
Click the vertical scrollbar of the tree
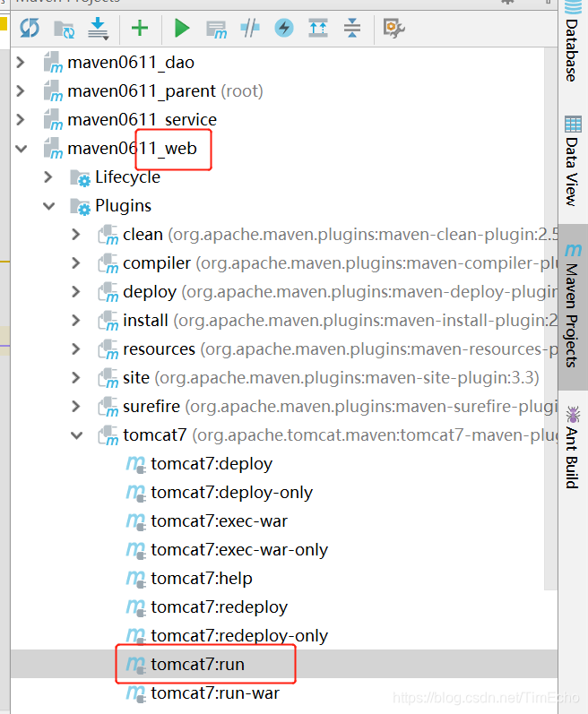(x=550, y=318)
